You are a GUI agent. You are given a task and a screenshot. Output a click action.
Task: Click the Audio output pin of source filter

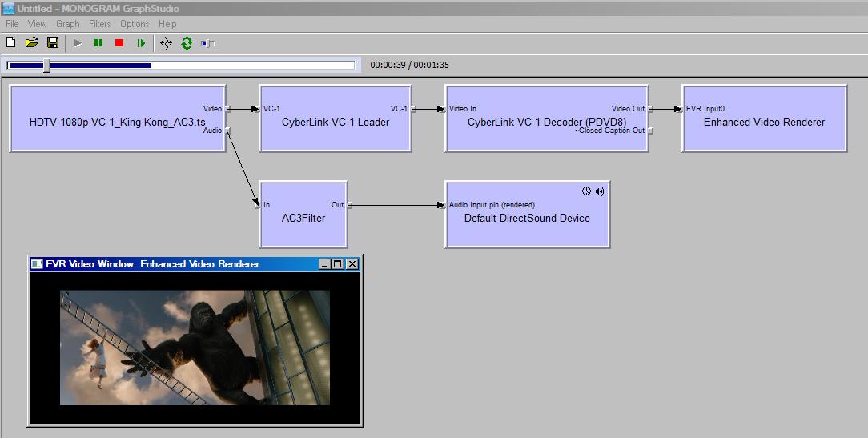227,131
